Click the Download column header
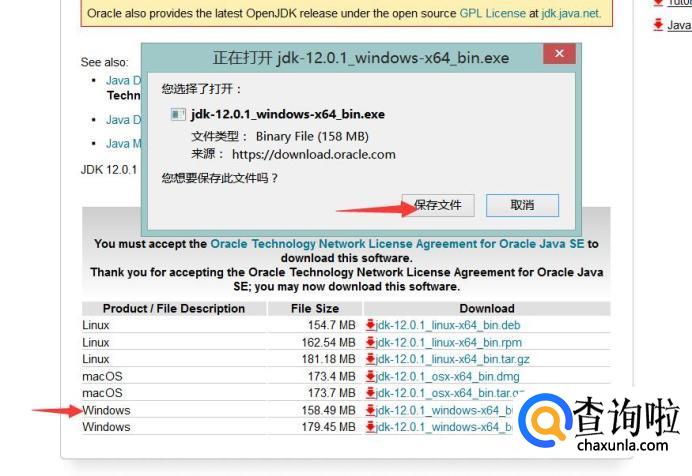Viewport: 692px width, 476px height. point(487,308)
